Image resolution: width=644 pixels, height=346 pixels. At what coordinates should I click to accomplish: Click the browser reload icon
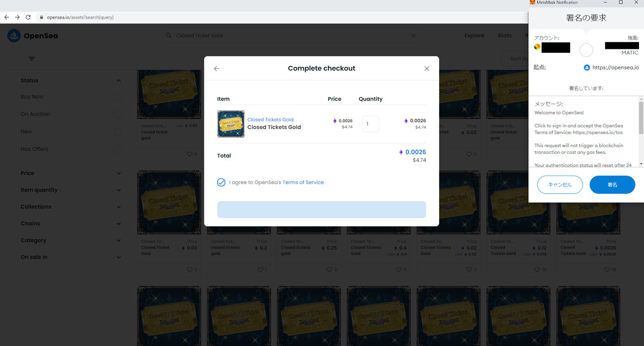pos(28,17)
